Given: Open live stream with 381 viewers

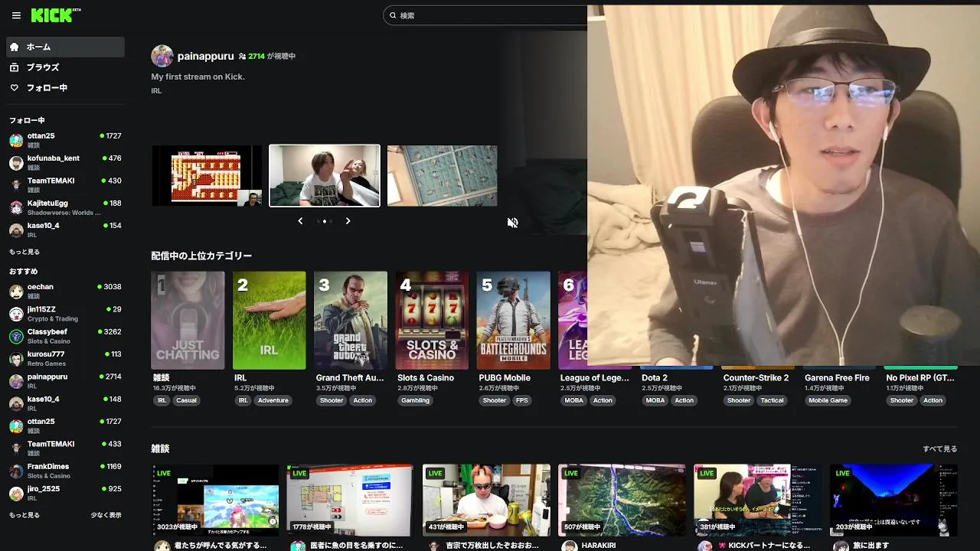Looking at the screenshot, I should pos(758,500).
